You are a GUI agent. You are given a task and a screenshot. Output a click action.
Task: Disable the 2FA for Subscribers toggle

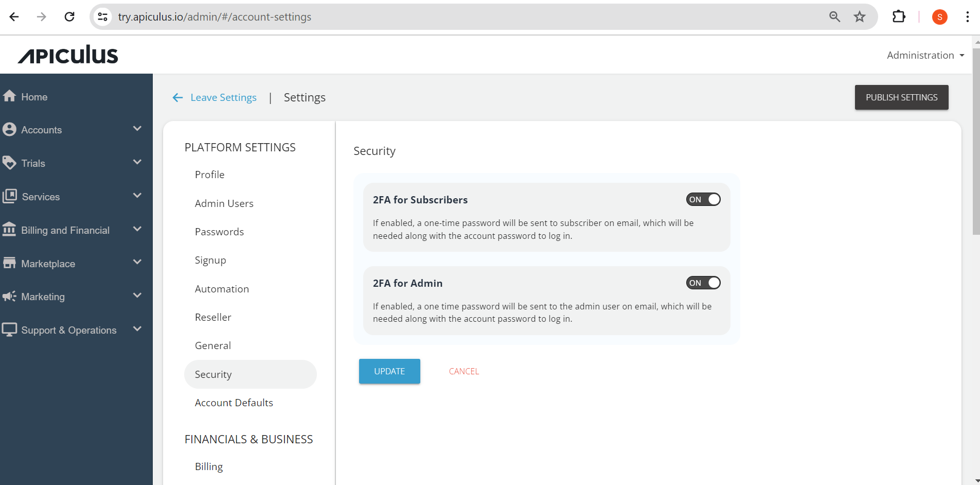click(x=703, y=200)
